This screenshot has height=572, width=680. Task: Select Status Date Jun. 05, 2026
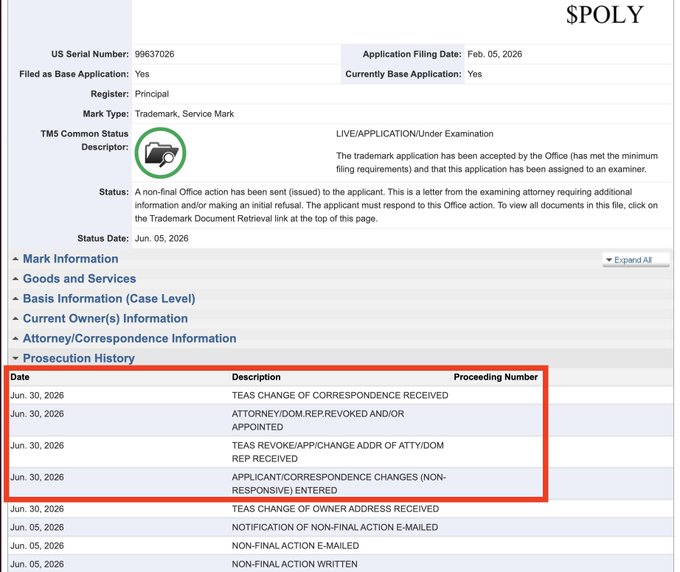(161, 239)
